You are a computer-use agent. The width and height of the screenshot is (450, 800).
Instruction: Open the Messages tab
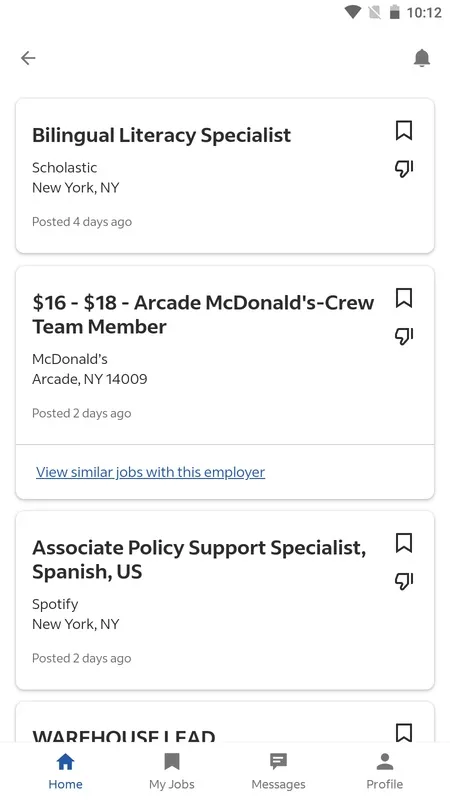click(278, 771)
